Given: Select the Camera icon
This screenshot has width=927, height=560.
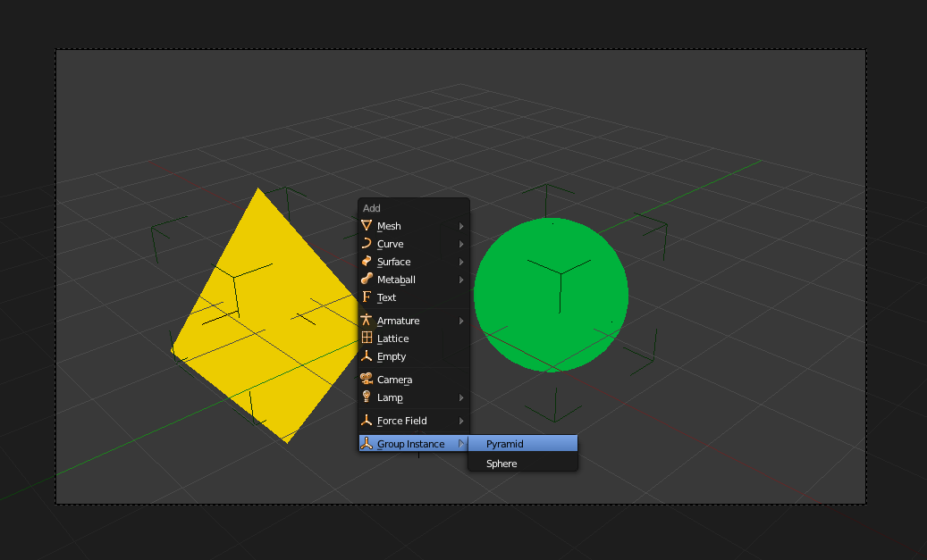Looking at the screenshot, I should 367,379.
